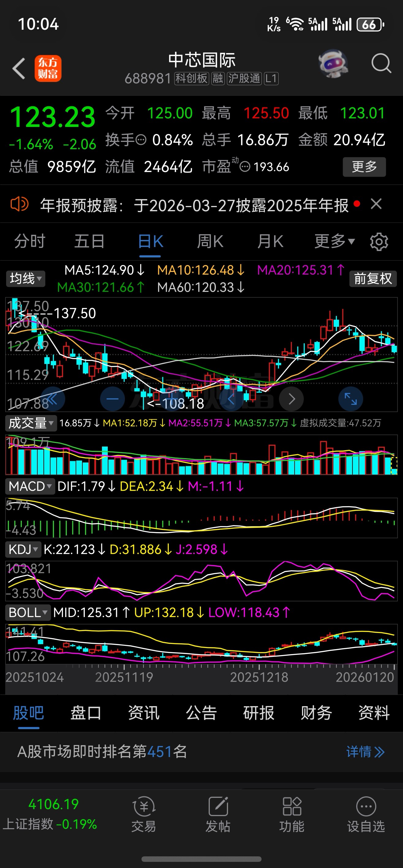Open the 资讯 tab
The width and height of the screenshot is (403, 868).
pyautogui.click(x=144, y=713)
